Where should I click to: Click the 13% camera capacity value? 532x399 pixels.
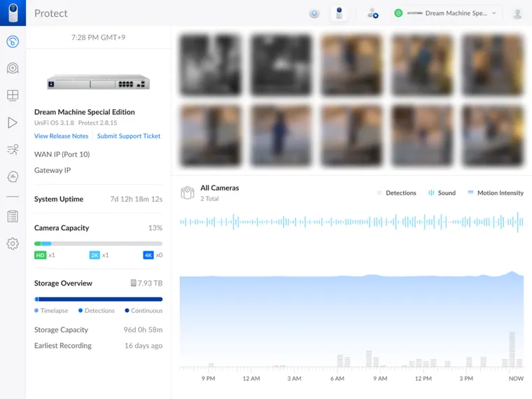click(x=155, y=228)
